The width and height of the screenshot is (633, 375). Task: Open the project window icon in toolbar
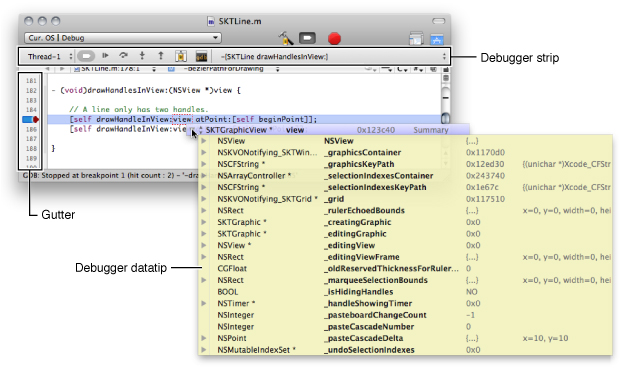[x=416, y=39]
